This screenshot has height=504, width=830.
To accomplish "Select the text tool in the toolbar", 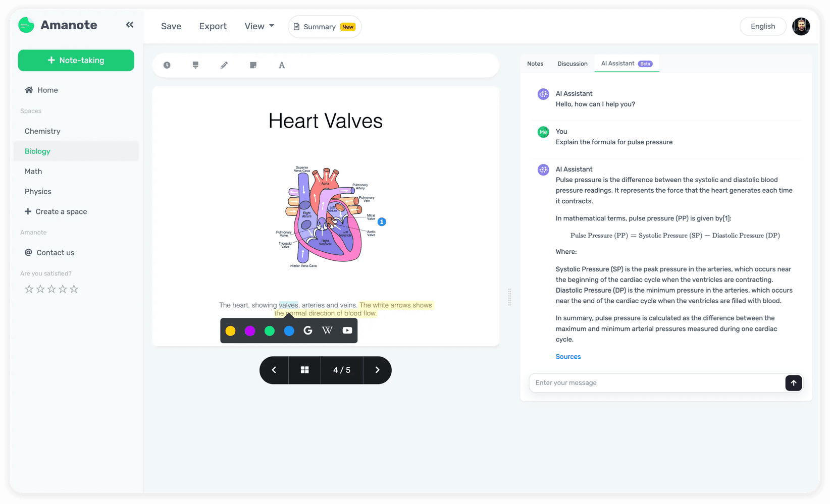I will [282, 65].
